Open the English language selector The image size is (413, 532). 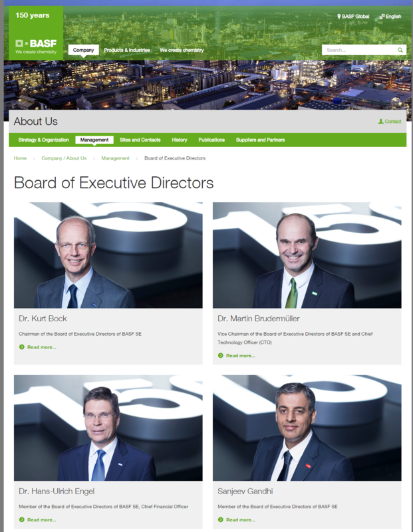click(390, 16)
